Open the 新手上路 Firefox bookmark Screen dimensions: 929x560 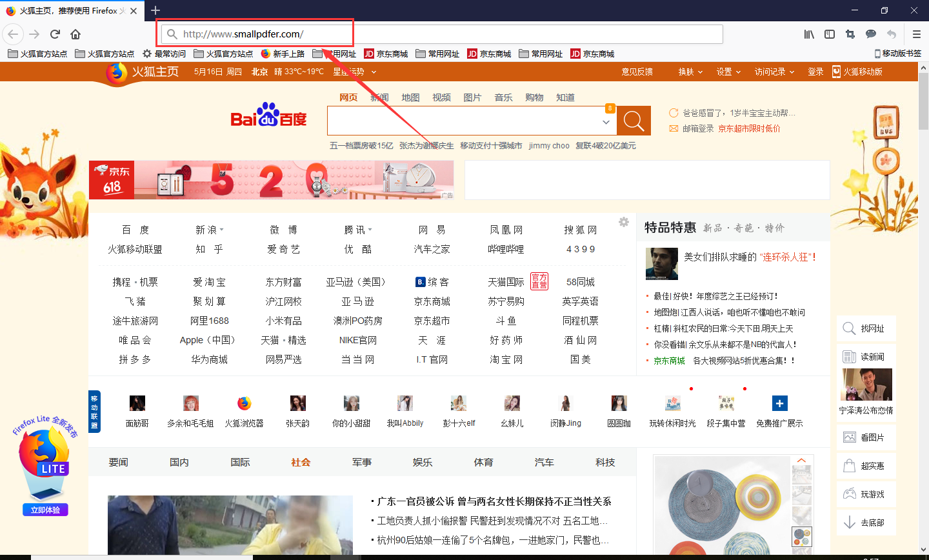283,54
